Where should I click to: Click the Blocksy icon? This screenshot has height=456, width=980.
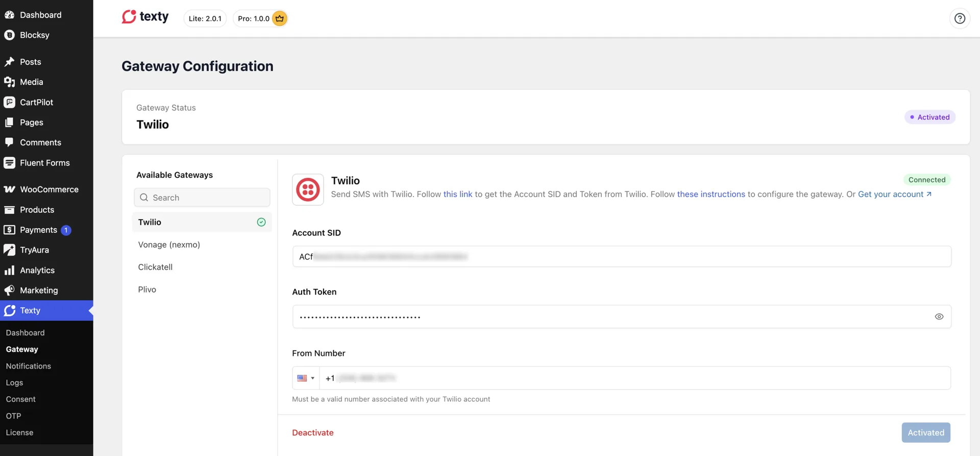tap(9, 35)
